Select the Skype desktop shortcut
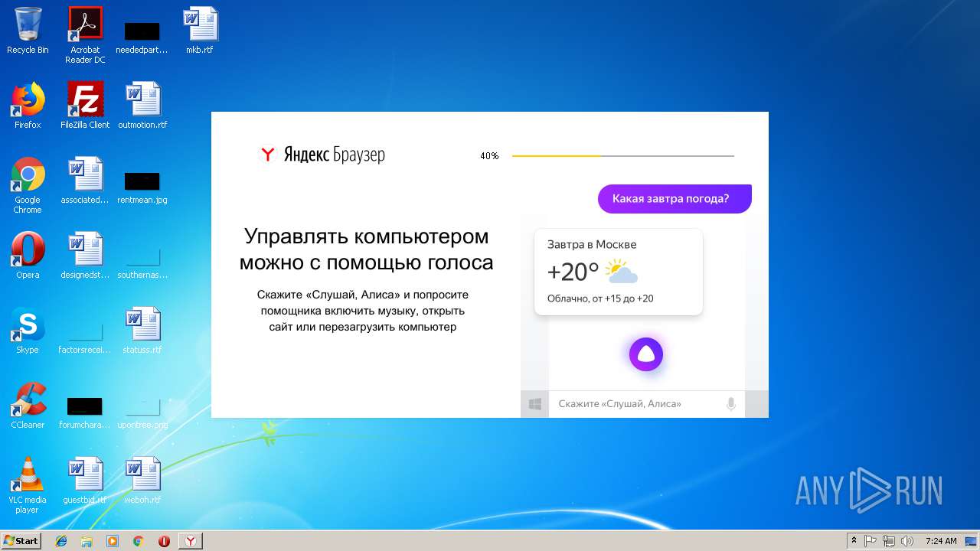 (28, 331)
